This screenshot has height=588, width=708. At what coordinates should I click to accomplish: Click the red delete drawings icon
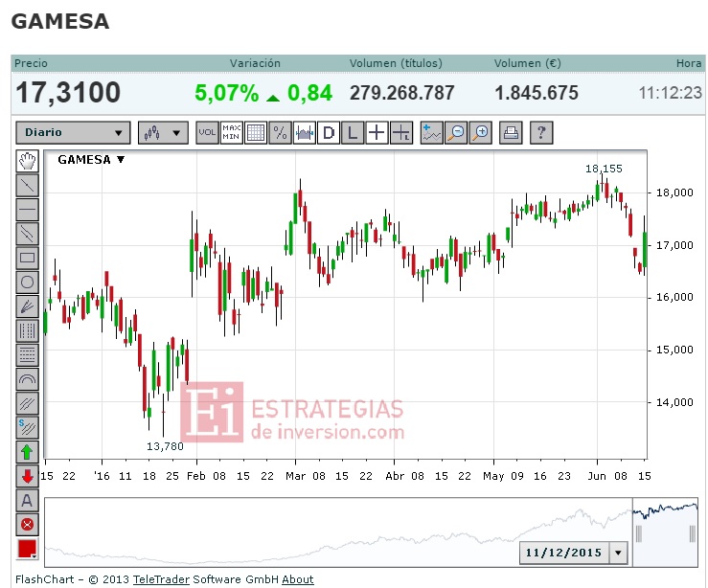click(27, 525)
